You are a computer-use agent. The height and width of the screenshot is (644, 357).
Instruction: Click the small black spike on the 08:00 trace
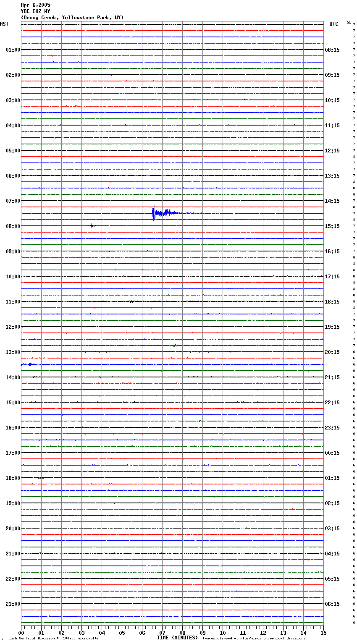point(92,225)
